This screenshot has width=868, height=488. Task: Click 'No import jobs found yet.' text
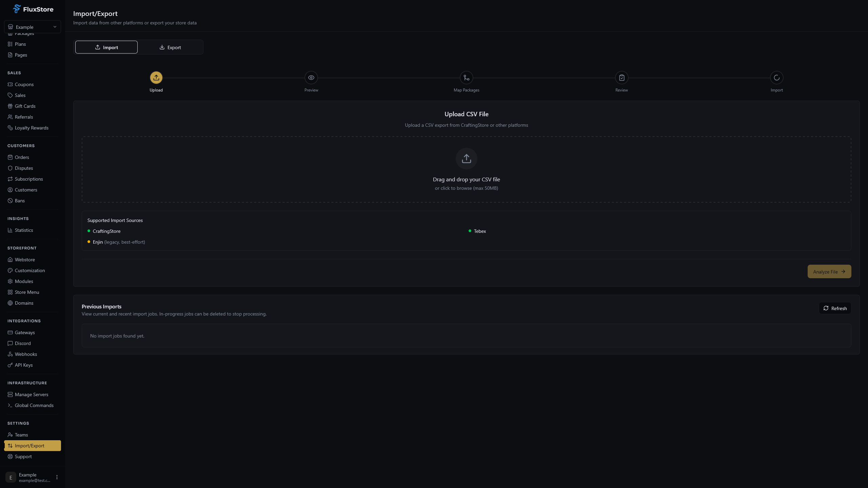pos(117,336)
